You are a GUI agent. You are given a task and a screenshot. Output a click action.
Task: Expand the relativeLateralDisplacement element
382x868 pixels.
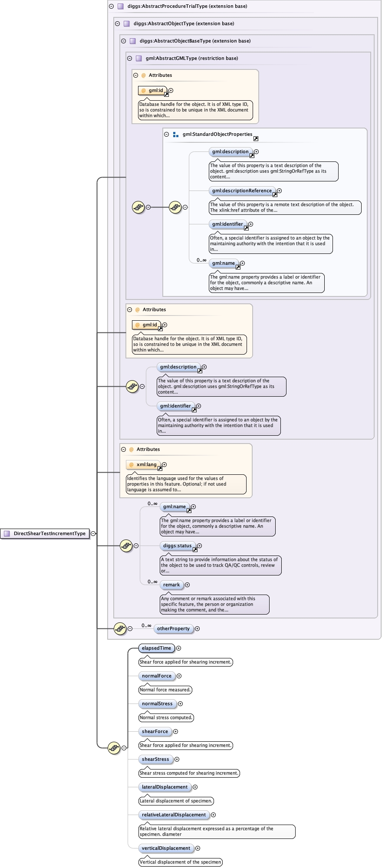(213, 815)
